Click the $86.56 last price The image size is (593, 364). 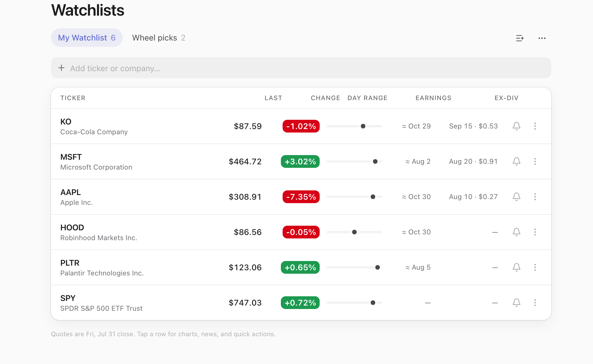click(248, 232)
